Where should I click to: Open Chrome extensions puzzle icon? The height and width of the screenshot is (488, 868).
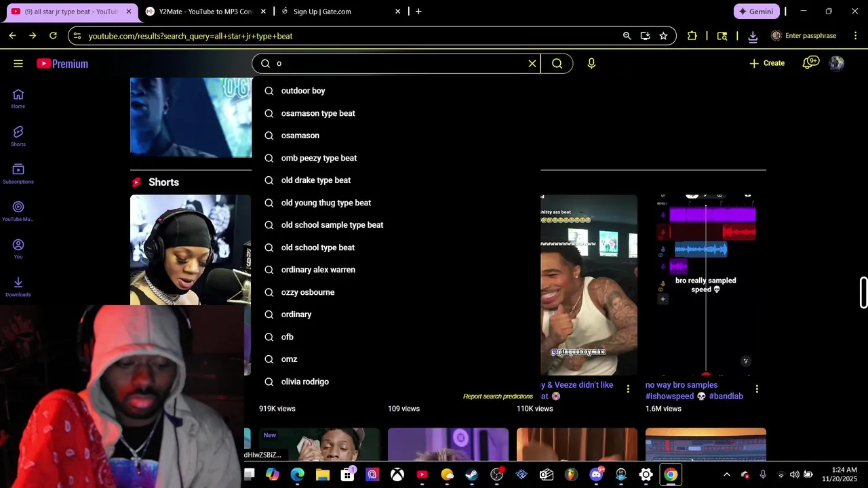[x=692, y=36]
